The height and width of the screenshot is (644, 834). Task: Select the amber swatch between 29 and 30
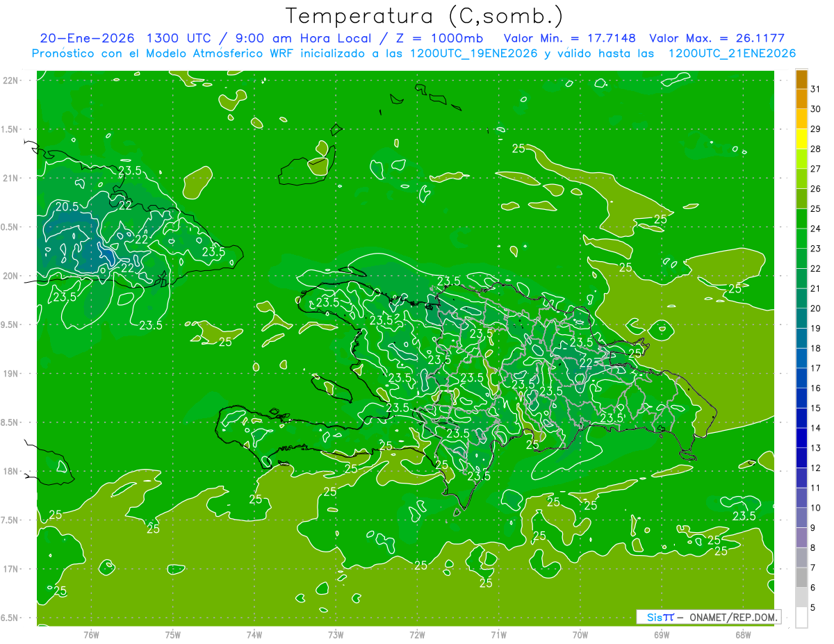801,119
